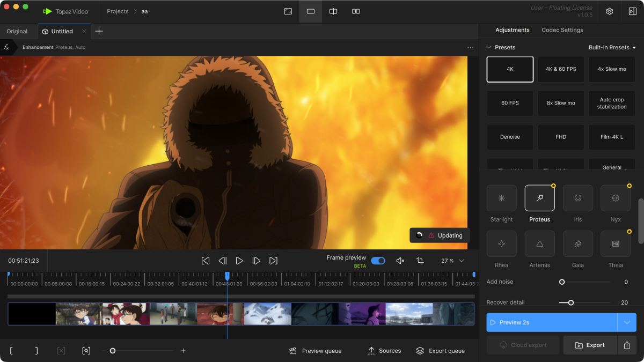Collapse the Presets section chevron

pyautogui.click(x=489, y=47)
